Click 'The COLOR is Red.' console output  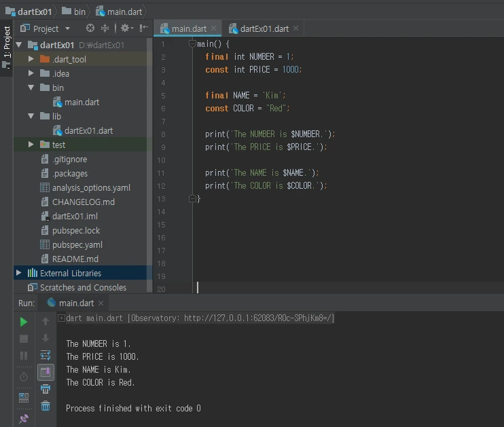(x=101, y=382)
